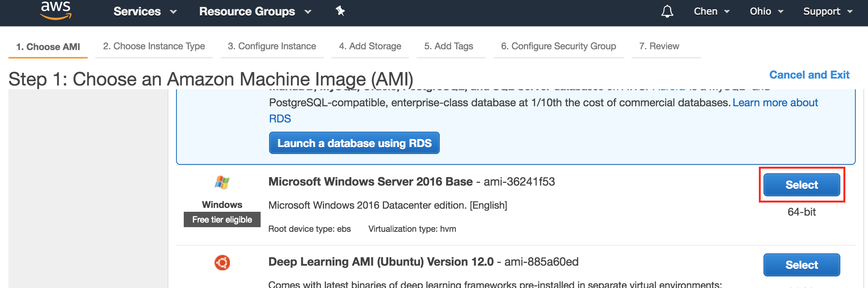Click the Cancel and Exit link
868x288 pixels.
(x=809, y=75)
